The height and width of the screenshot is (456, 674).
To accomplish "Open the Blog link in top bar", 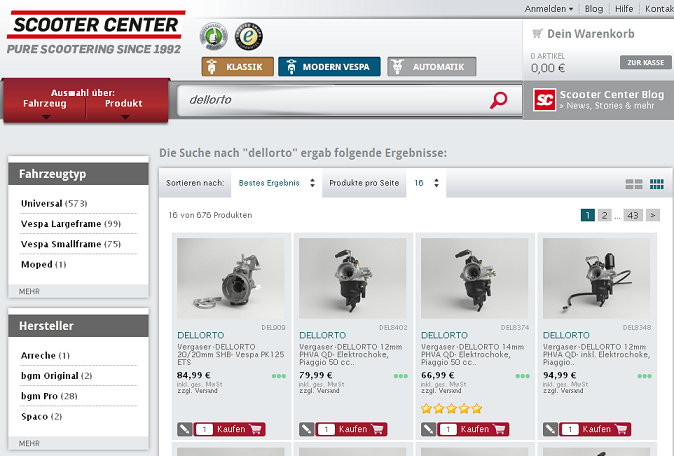I will (594, 9).
